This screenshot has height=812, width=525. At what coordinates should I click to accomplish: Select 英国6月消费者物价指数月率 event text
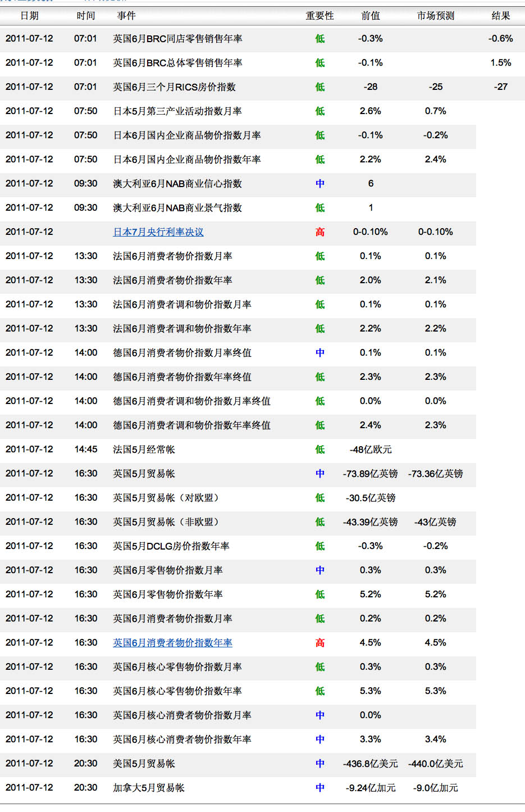click(172, 619)
